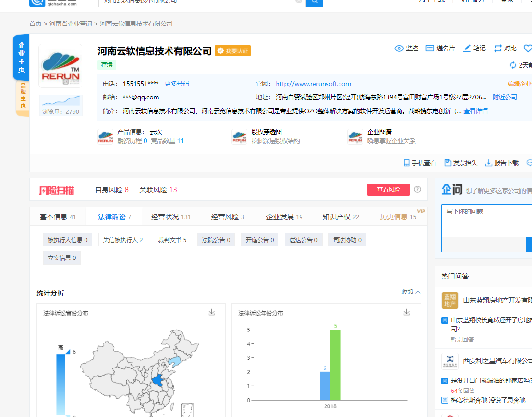Open the 企业图谱 enterprise map icon
The width and height of the screenshot is (532, 417).
tap(355, 136)
